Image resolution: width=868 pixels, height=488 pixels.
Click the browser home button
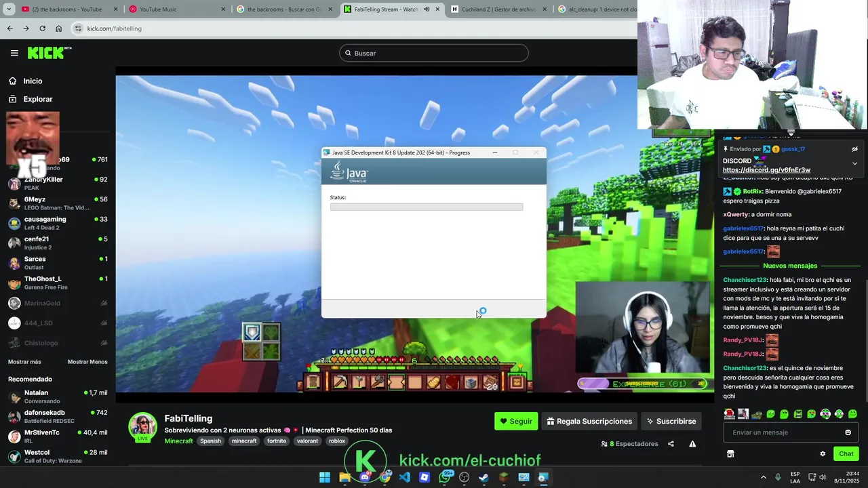tap(58, 28)
